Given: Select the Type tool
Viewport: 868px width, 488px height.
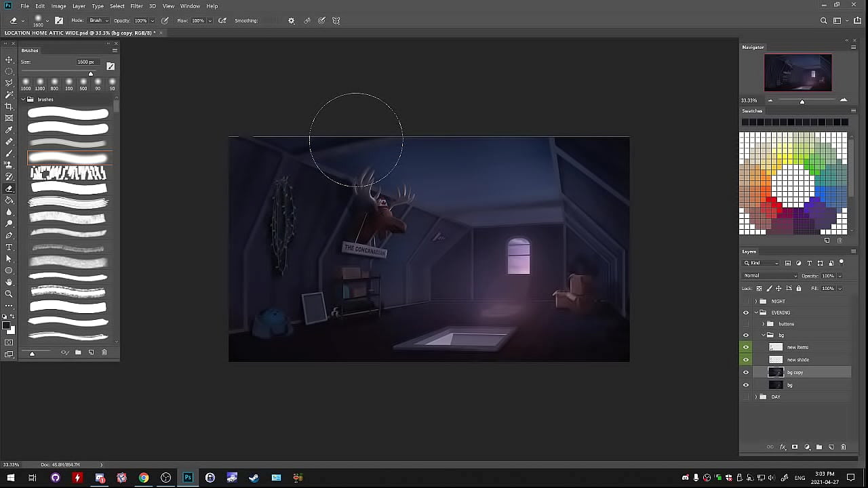Looking at the screenshot, I should point(9,247).
